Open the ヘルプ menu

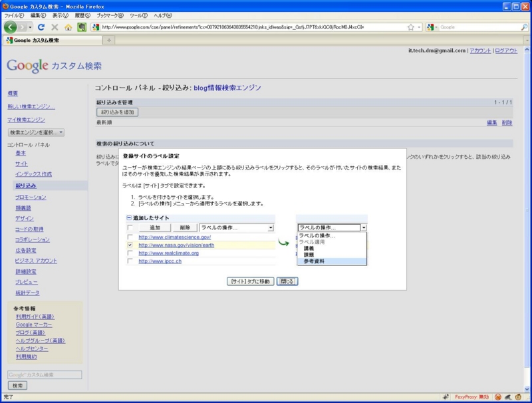point(163,15)
